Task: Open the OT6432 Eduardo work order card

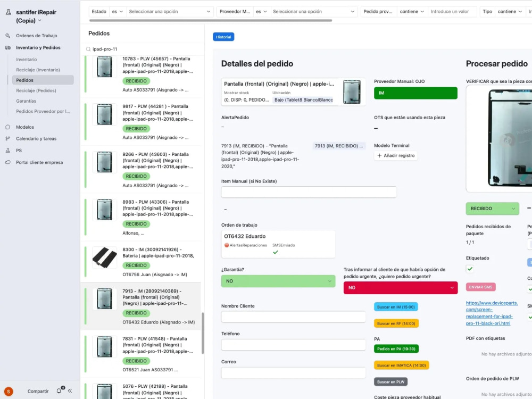Action: 278,244
